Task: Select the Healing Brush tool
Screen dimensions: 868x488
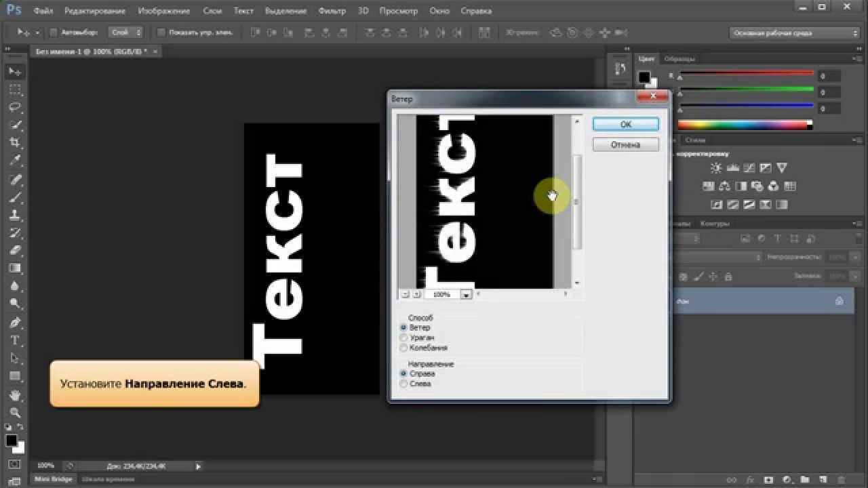Action: [x=15, y=180]
